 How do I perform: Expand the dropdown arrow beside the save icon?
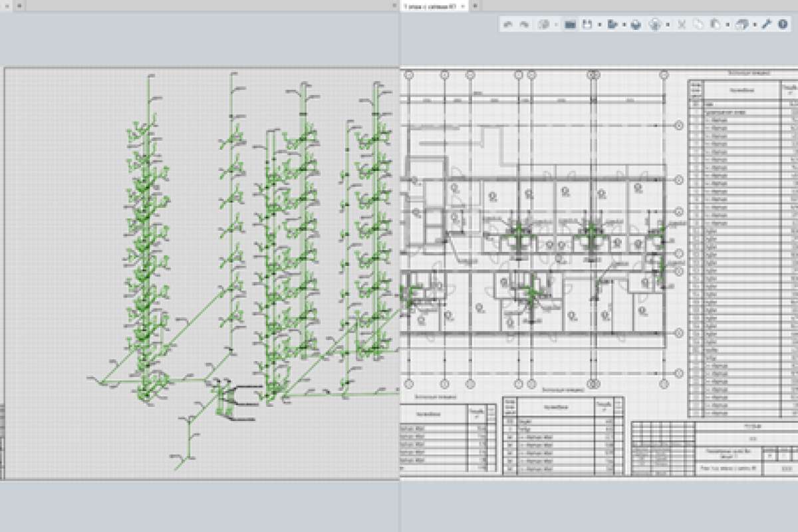point(599,25)
